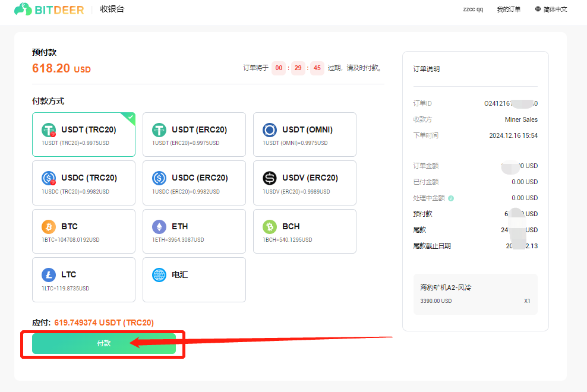Choose USDC (TRC20) payment option

(x=84, y=183)
